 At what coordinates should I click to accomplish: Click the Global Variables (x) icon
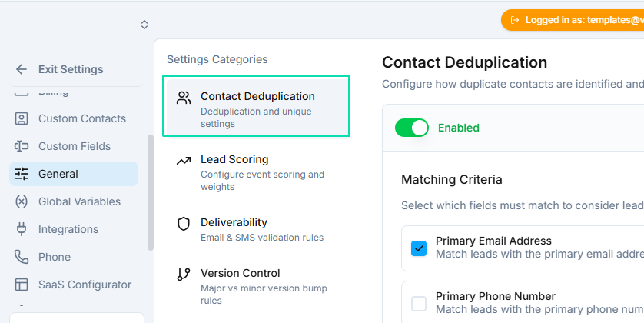[22, 201]
